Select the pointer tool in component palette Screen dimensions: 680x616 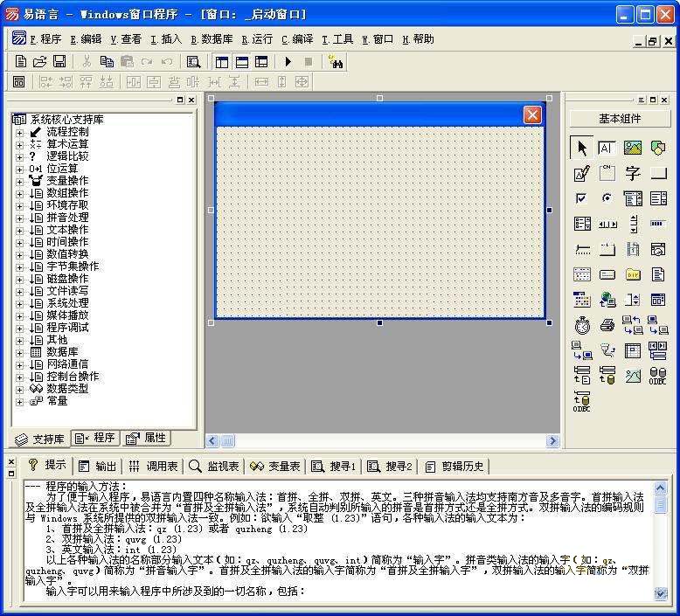582,148
